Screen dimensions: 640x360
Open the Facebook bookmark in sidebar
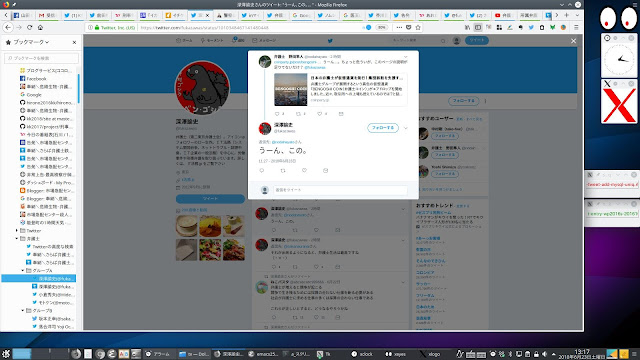(36, 78)
